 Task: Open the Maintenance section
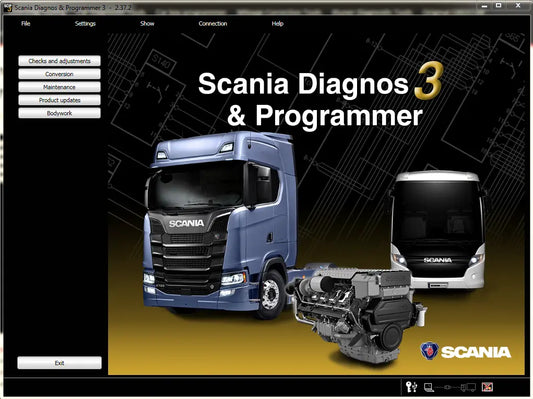click(x=59, y=87)
